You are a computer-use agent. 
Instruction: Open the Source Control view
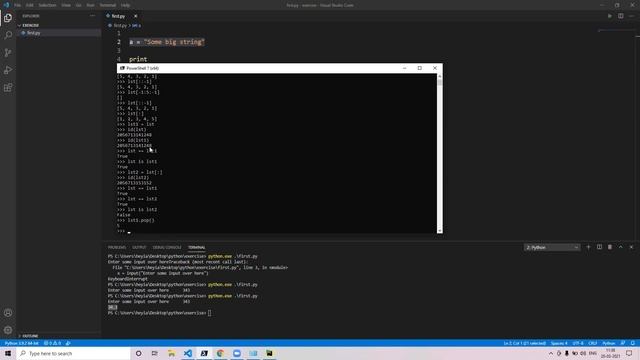(8, 53)
